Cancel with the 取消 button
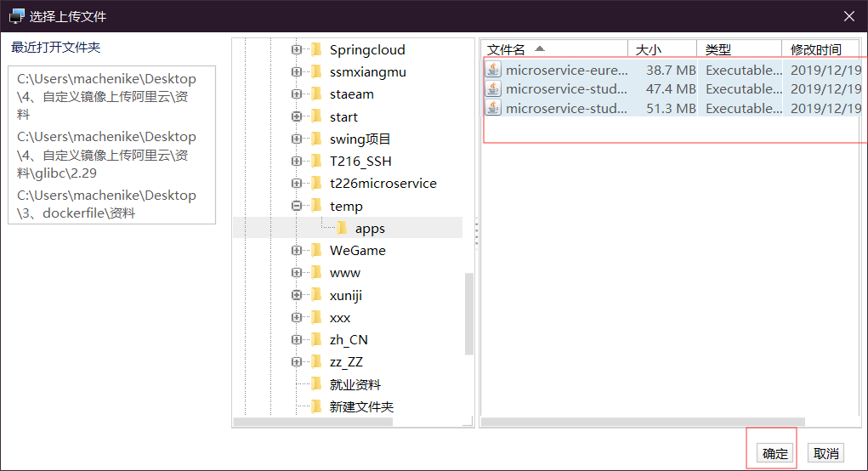This screenshot has height=471, width=868. point(826,454)
